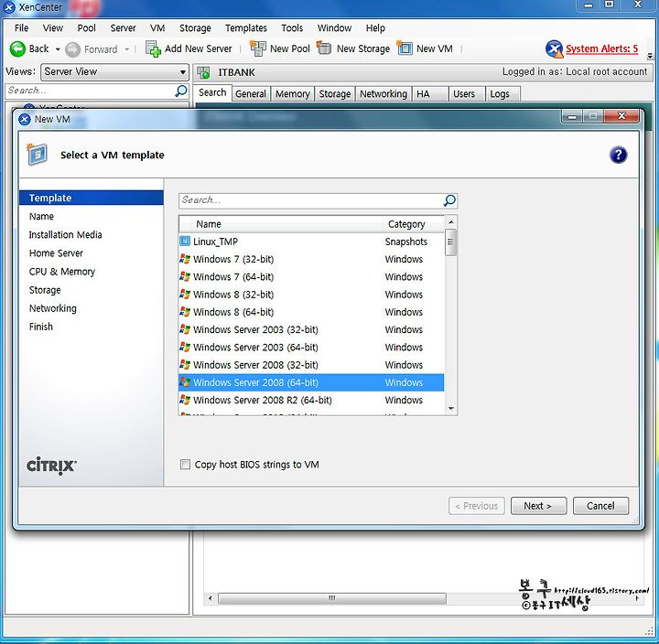The height and width of the screenshot is (644, 659).
Task: Click the New Storage icon
Action: (324, 48)
